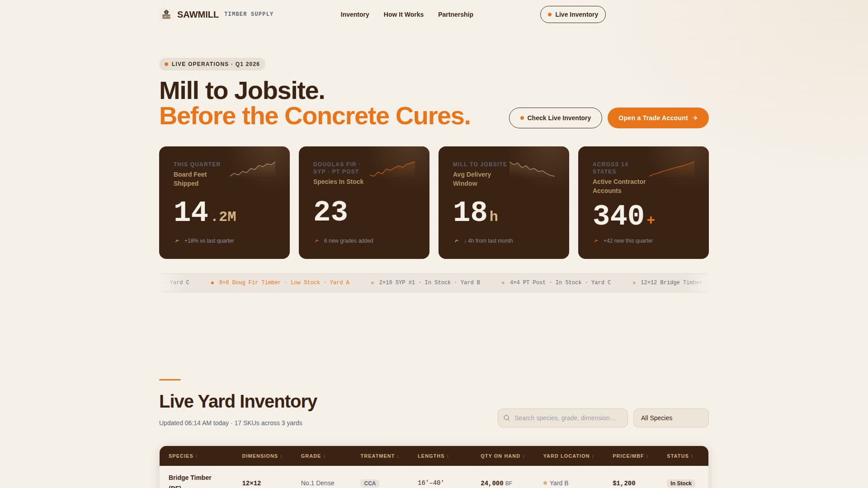Click the trend icon next to 6 new grades added
Image resolution: width=868 pixels, height=488 pixels.
(317, 241)
